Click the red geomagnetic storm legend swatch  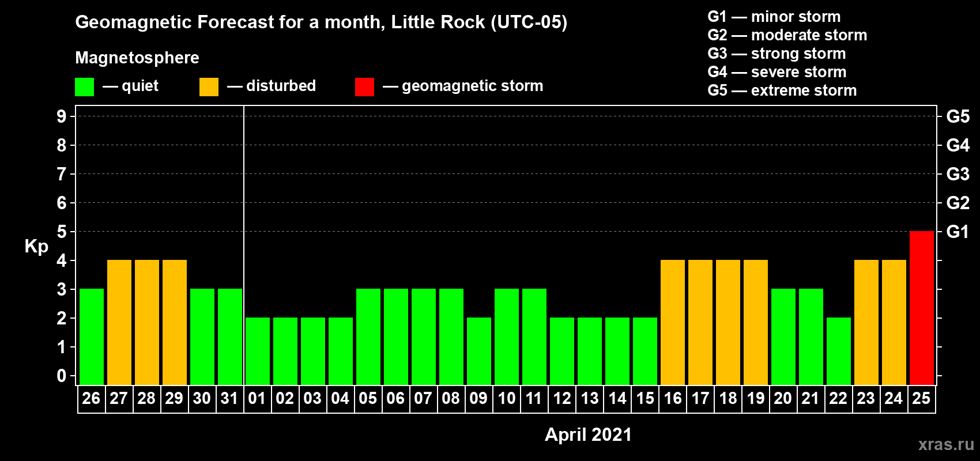tap(364, 87)
